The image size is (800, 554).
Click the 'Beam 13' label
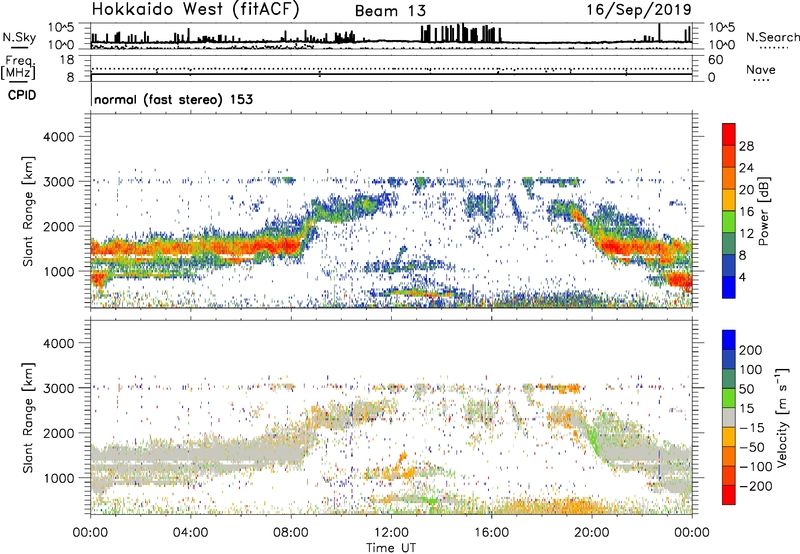click(390, 11)
